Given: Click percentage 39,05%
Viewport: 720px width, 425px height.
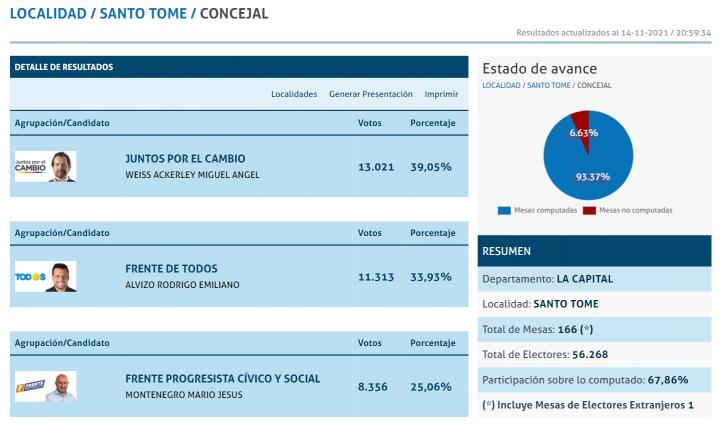Looking at the screenshot, I should click(x=431, y=167).
